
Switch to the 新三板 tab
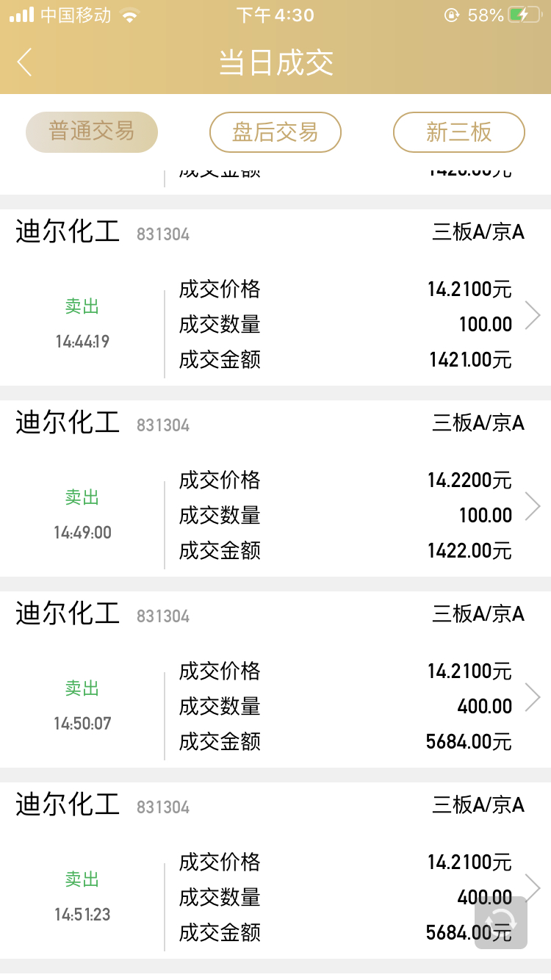[x=459, y=132]
